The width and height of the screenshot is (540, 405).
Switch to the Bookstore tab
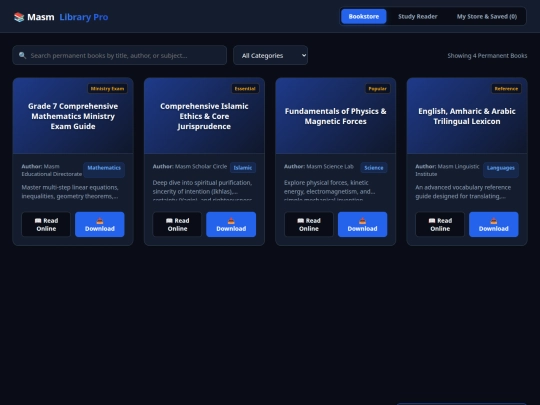364,17
